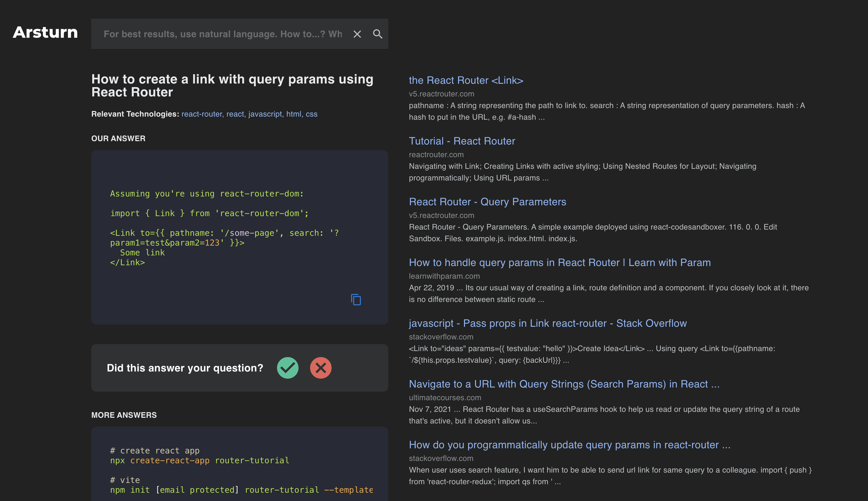The image size is (868, 501).
Task: Click the search magnifier icon
Action: [x=377, y=34]
